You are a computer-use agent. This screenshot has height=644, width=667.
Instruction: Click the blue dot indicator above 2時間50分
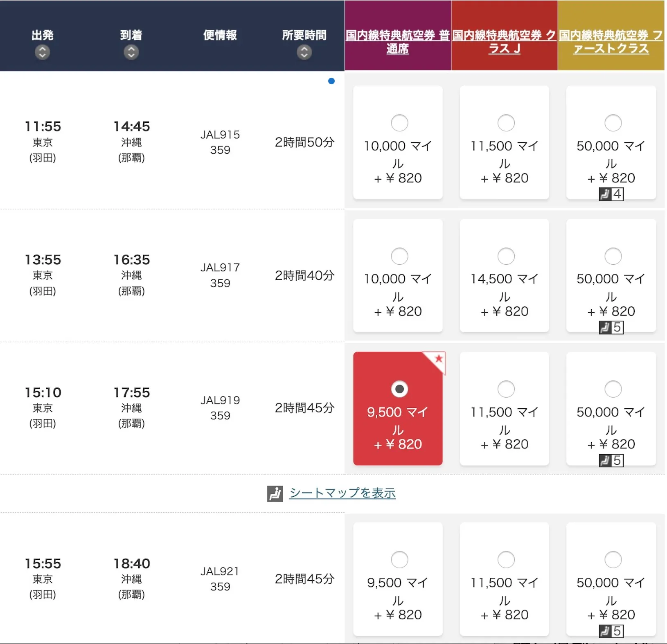click(x=331, y=81)
